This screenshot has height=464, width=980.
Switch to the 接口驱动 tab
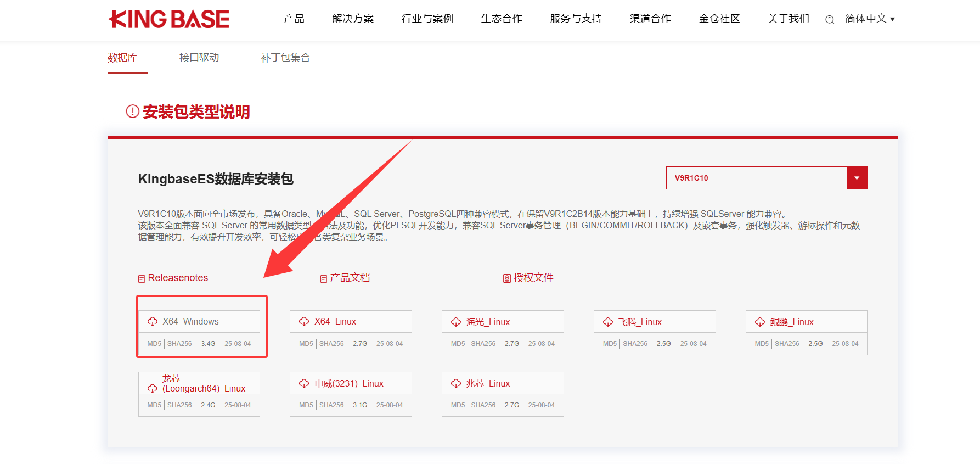click(199, 58)
